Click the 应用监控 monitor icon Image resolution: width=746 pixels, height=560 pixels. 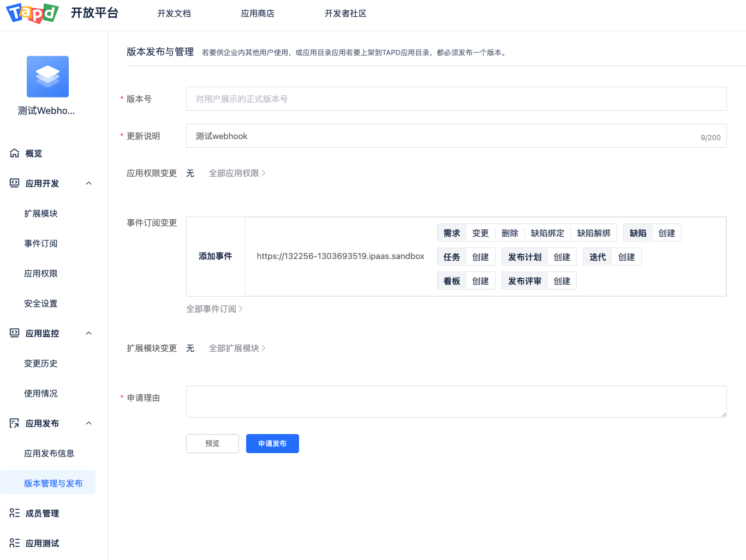click(14, 333)
